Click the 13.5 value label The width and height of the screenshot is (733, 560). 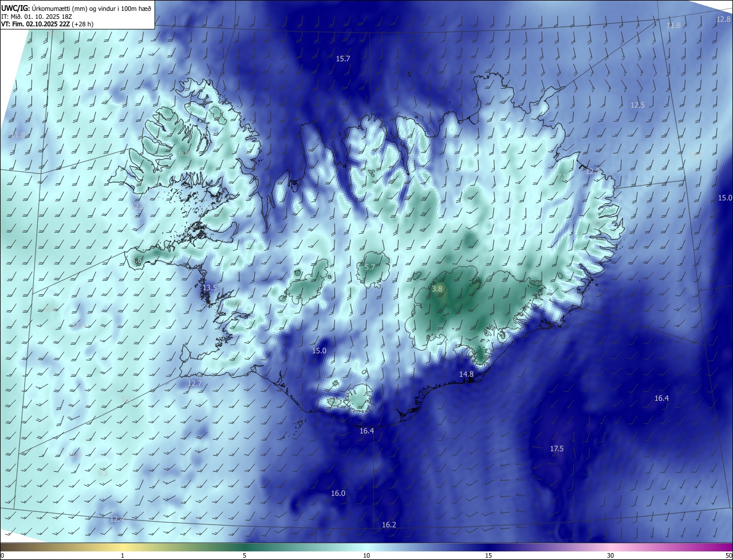pyautogui.click(x=210, y=287)
